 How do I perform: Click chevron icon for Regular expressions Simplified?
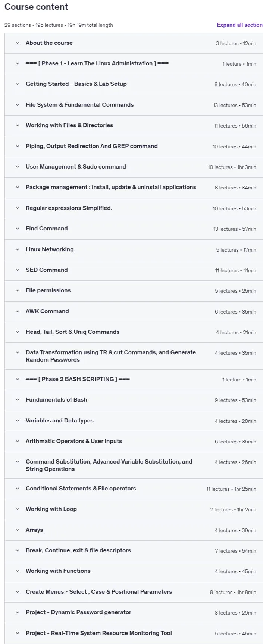click(x=17, y=208)
